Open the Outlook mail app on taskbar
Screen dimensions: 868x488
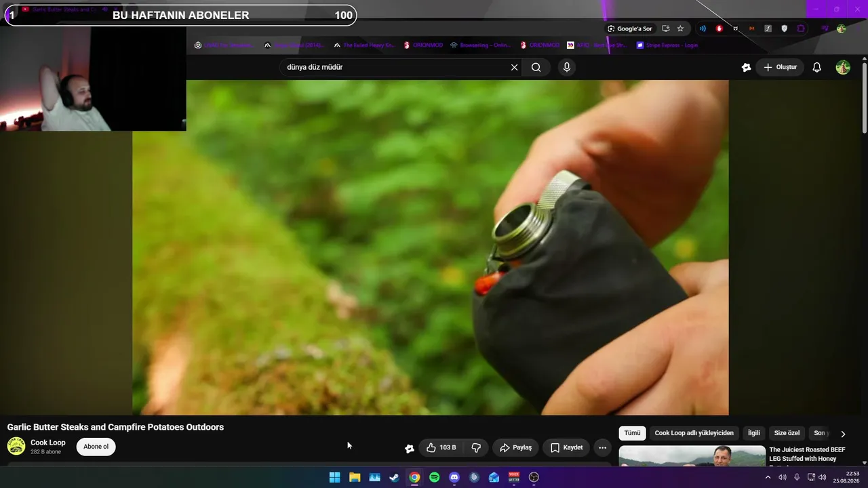point(494,477)
